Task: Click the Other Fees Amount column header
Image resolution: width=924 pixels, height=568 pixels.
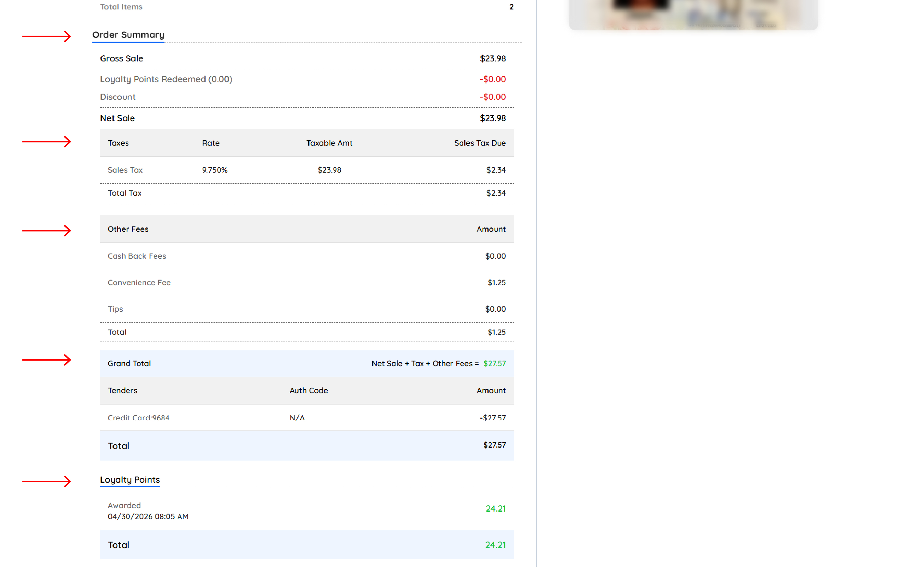Action: tap(491, 229)
